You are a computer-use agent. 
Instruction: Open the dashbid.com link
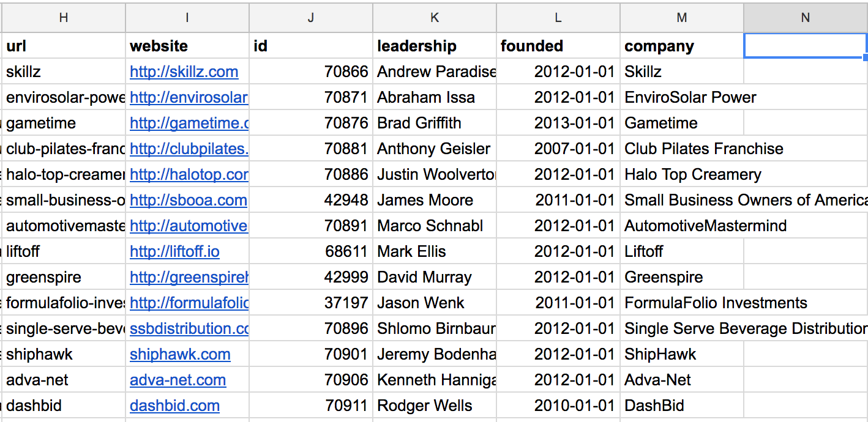coord(174,405)
